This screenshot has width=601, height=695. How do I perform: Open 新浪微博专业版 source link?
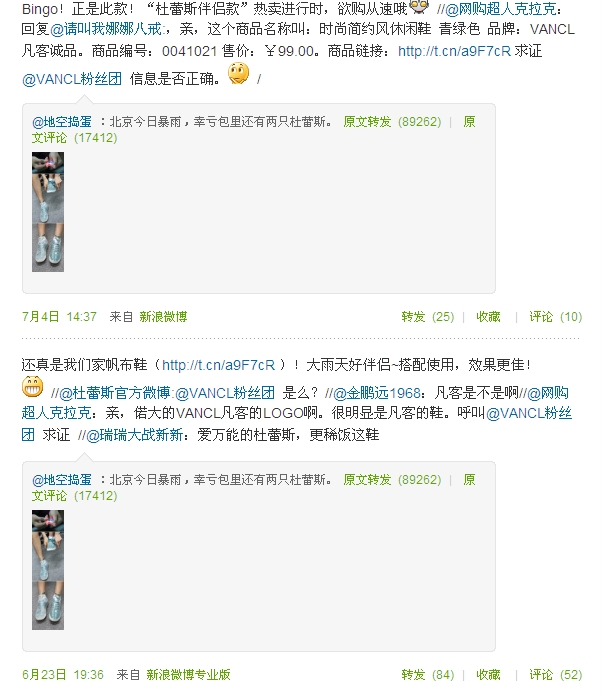(x=188, y=675)
